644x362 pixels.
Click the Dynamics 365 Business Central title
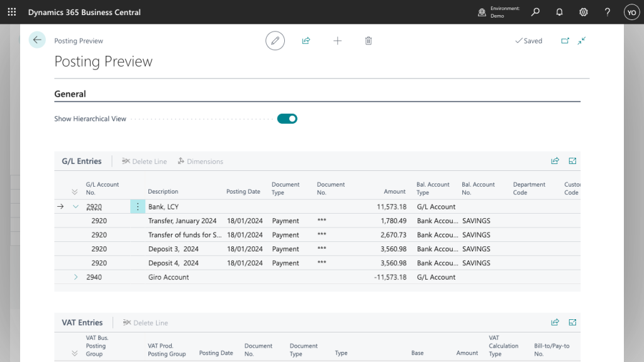point(84,13)
